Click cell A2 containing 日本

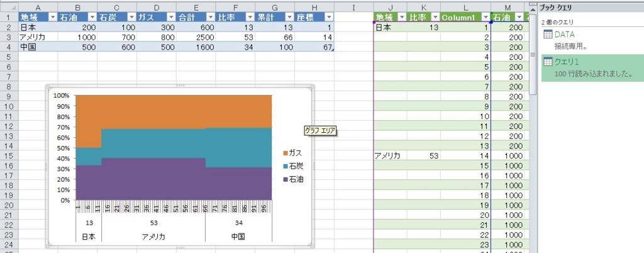(x=38, y=27)
